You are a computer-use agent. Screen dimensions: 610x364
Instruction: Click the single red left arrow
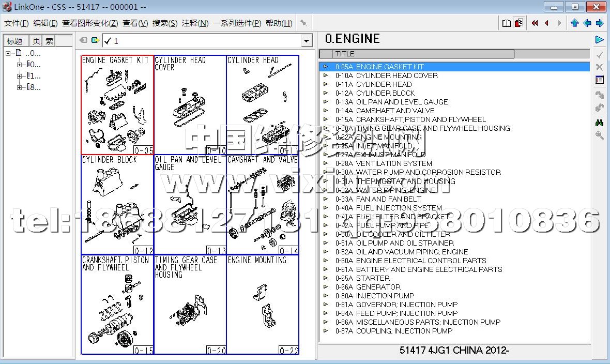pyautogui.click(x=546, y=23)
